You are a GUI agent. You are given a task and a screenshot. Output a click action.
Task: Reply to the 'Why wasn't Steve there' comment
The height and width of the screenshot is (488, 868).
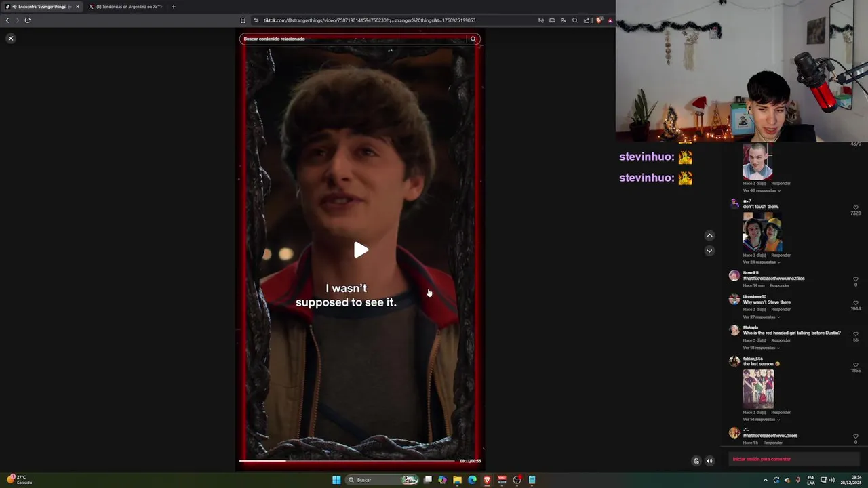pyautogui.click(x=781, y=309)
